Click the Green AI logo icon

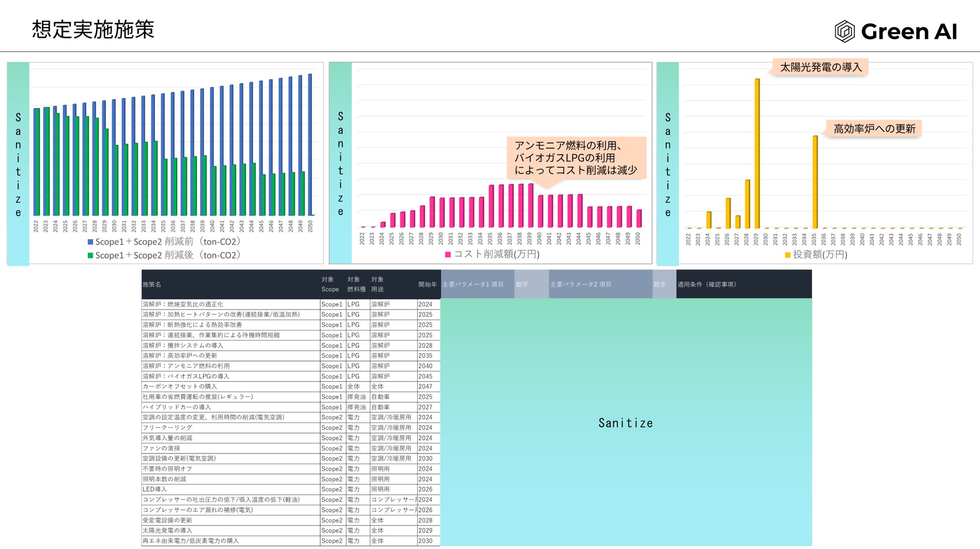click(844, 32)
